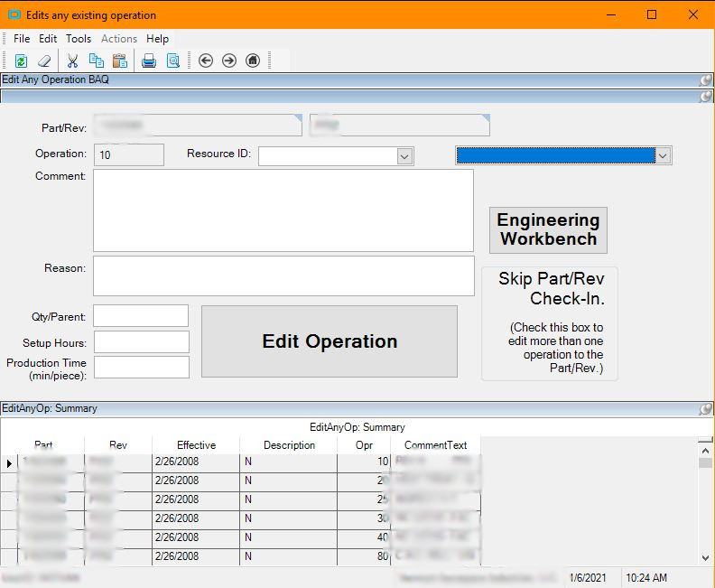715x588 pixels.
Task: Click the Production Time input field
Action: tap(142, 368)
